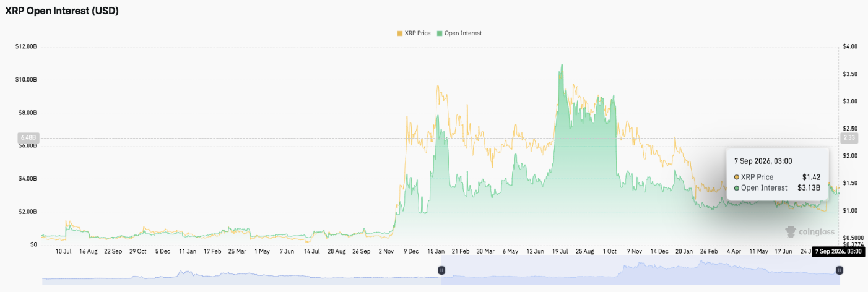Click the $10.00B left axis label

26,80
